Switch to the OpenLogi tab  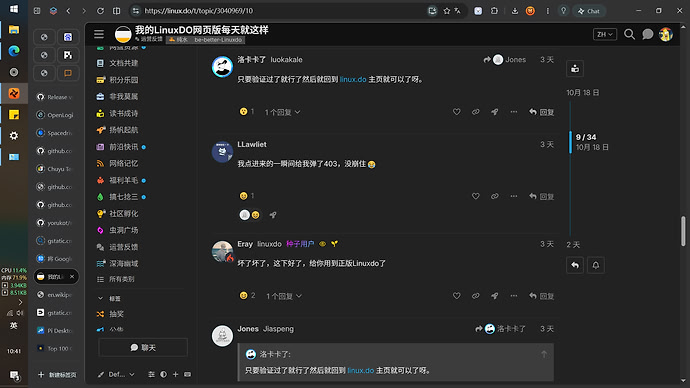click(x=56, y=115)
